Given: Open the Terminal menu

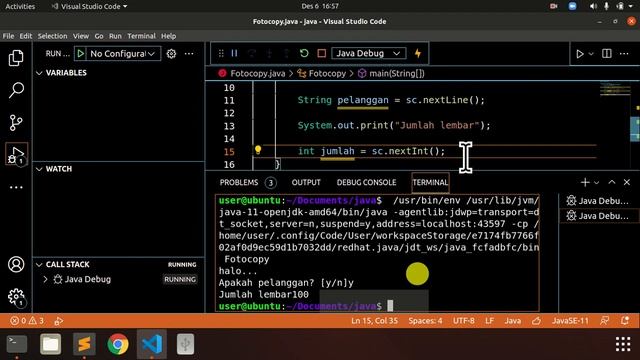Looking at the screenshot, I should click(141, 36).
